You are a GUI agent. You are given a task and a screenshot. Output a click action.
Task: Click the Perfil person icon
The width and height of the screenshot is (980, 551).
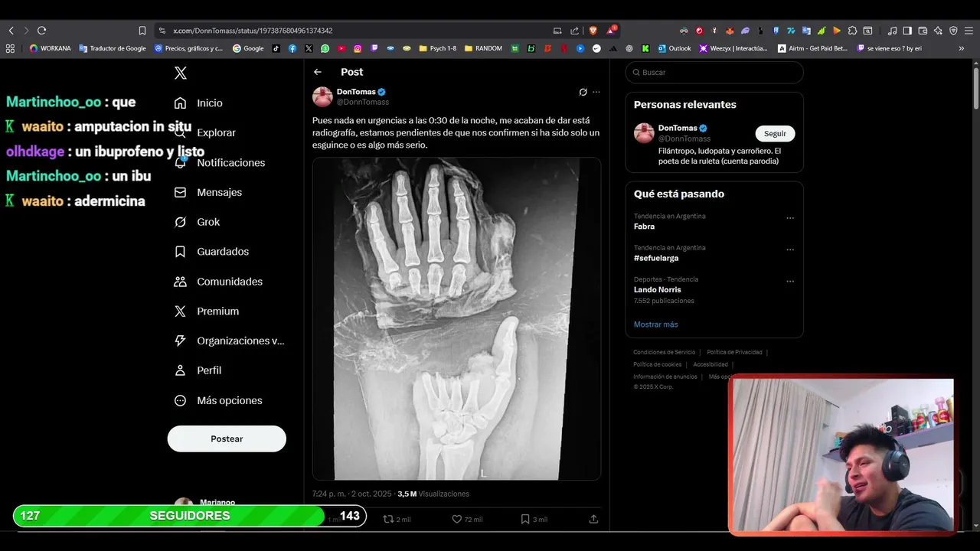[x=180, y=370]
